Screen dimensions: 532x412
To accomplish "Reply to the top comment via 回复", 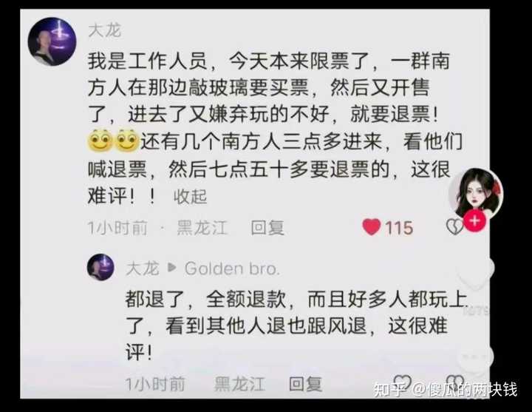I will click(x=267, y=228).
